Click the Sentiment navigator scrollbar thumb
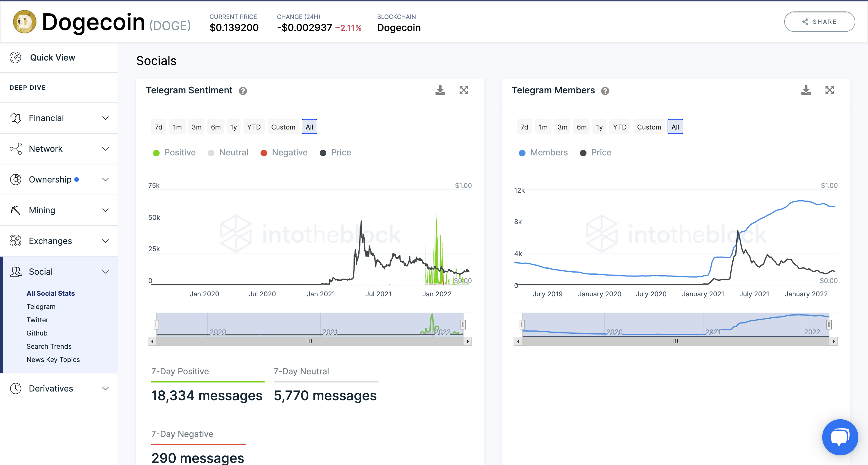The image size is (868, 465). [x=310, y=342]
